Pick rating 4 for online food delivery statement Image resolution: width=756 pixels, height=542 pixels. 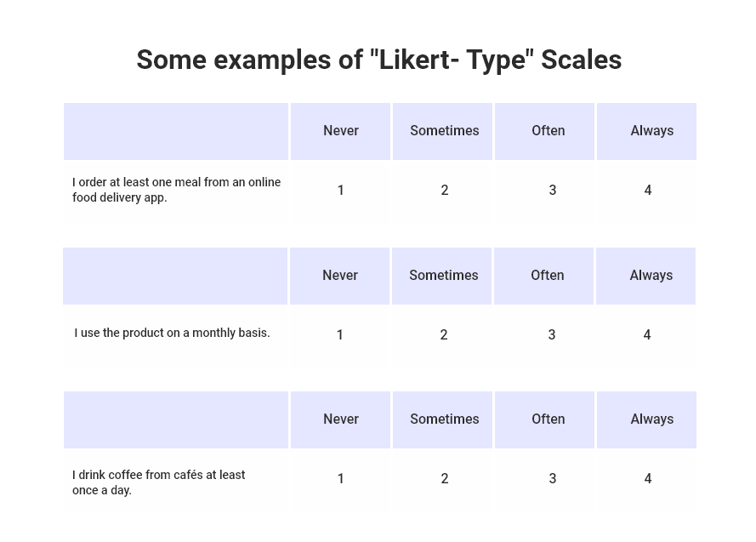pyautogui.click(x=648, y=191)
